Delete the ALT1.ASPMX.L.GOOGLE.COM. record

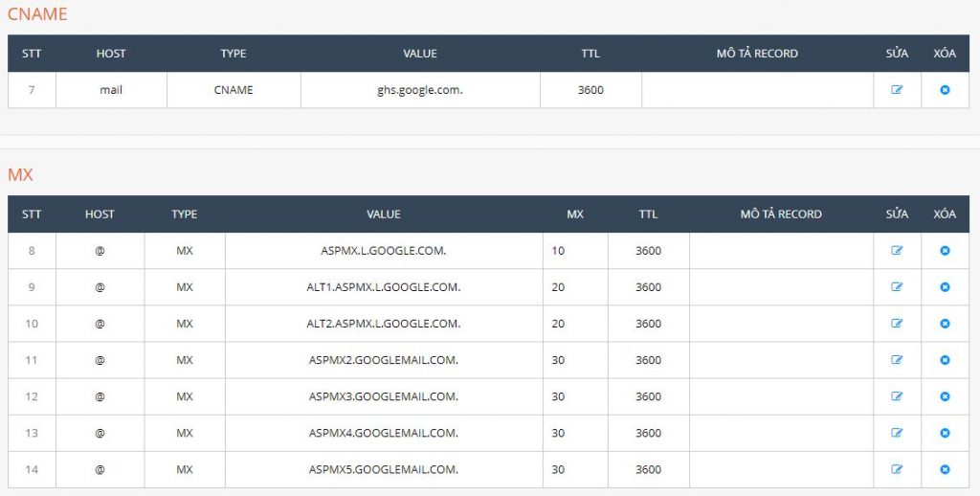coord(945,287)
